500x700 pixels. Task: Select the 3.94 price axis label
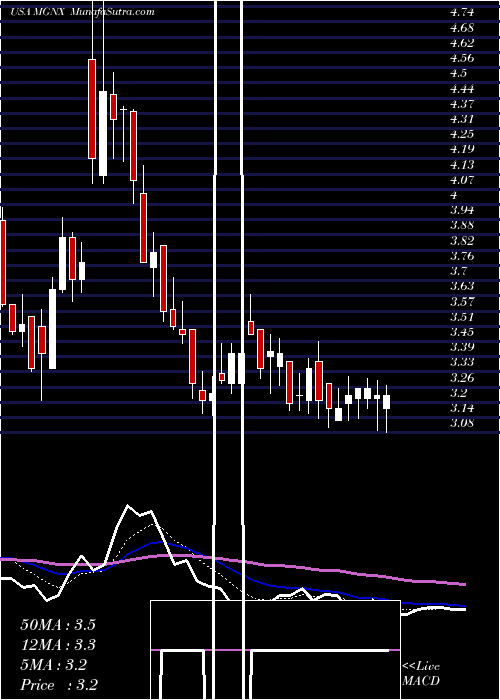click(x=462, y=210)
